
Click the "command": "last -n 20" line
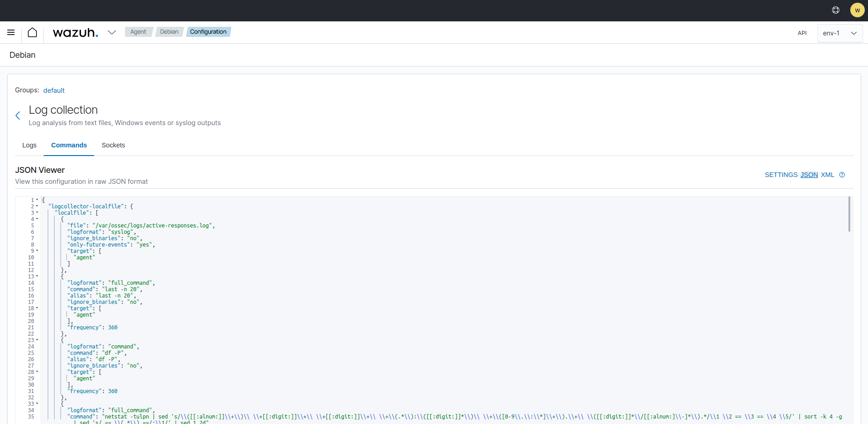[x=105, y=289]
